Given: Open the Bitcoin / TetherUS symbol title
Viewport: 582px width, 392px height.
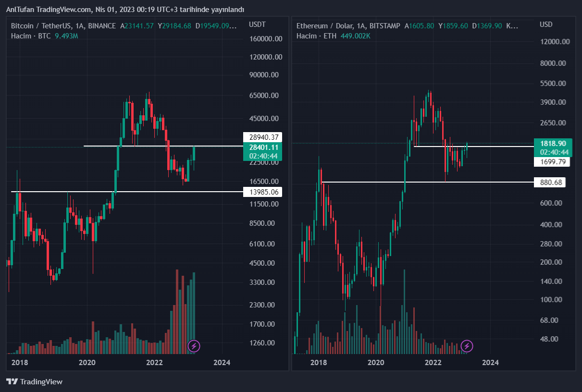Looking at the screenshot, I should (63, 26).
